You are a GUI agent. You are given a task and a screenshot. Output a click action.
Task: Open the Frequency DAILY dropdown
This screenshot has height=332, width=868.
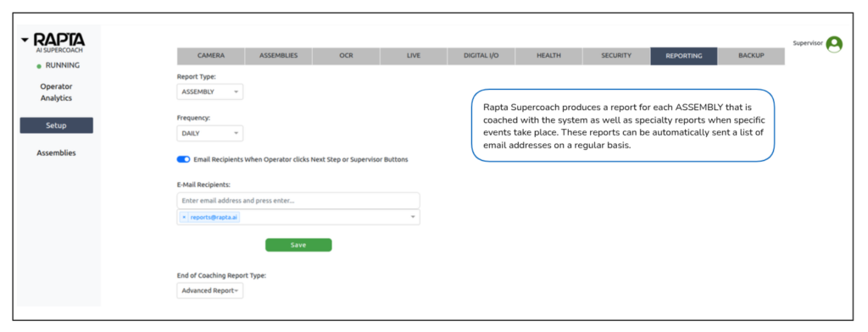point(210,133)
